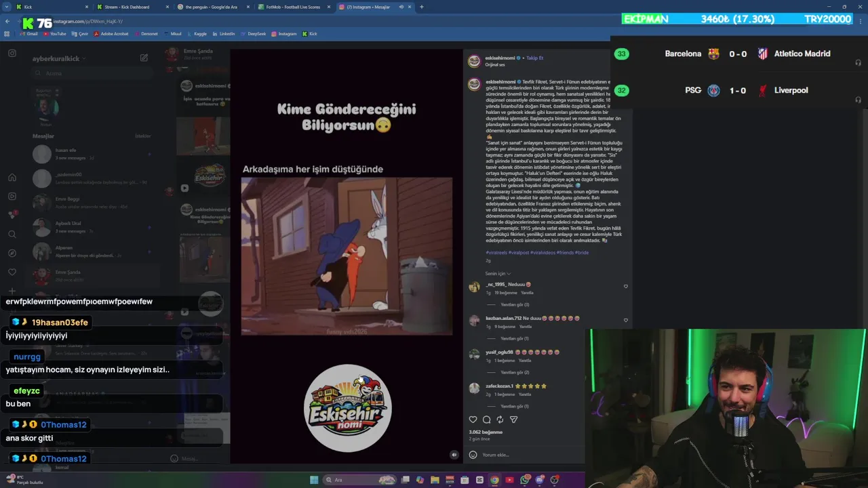The image size is (868, 488).
Task: Click Takip Et to follow eskisehirnomi
Action: point(534,58)
